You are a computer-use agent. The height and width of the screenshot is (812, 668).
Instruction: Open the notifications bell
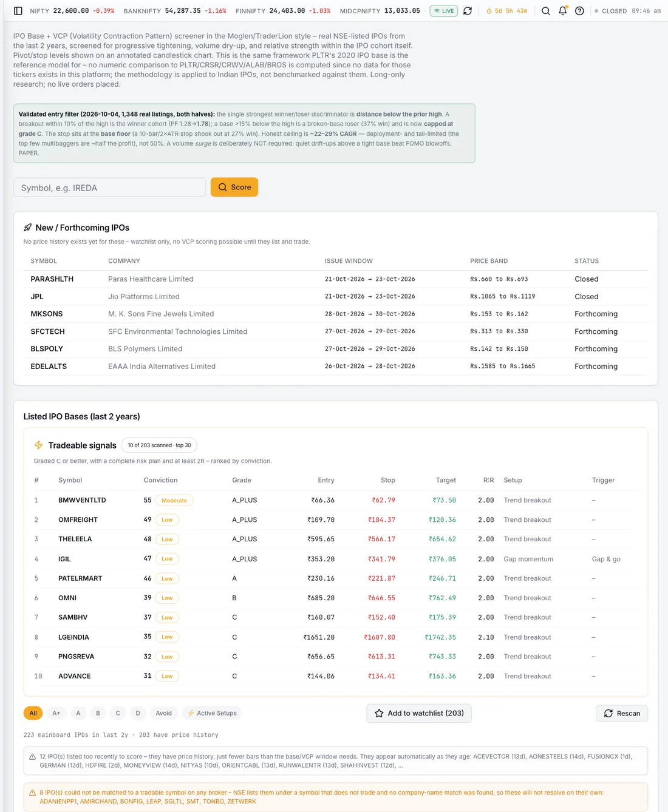pyautogui.click(x=563, y=11)
